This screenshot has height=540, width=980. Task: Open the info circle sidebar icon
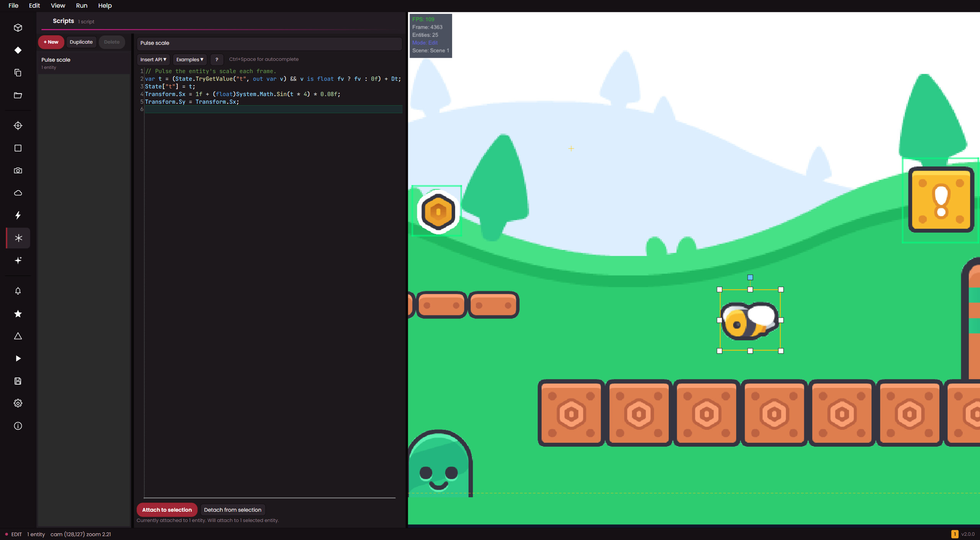(18, 426)
